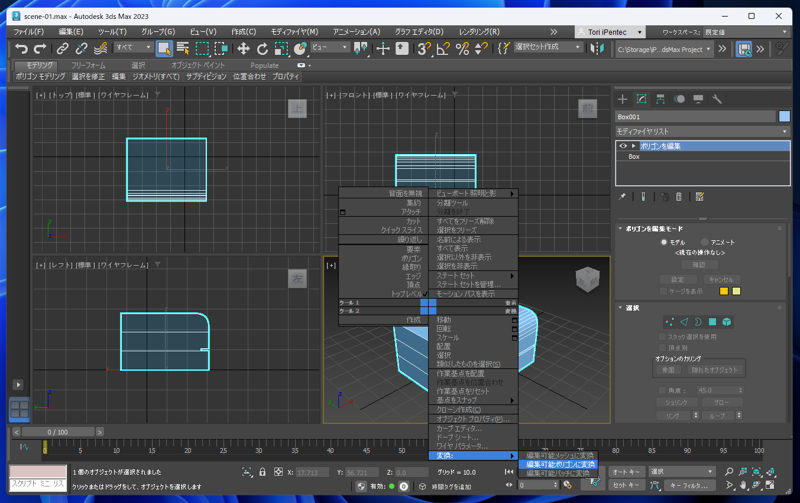The height and width of the screenshot is (503, 800).
Task: Click the Select and Manipulate icon
Action: click(x=383, y=49)
